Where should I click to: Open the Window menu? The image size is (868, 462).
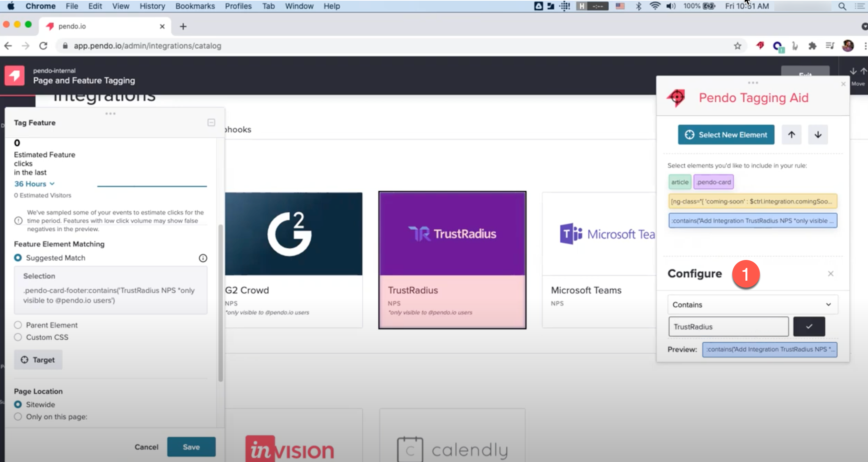click(299, 6)
